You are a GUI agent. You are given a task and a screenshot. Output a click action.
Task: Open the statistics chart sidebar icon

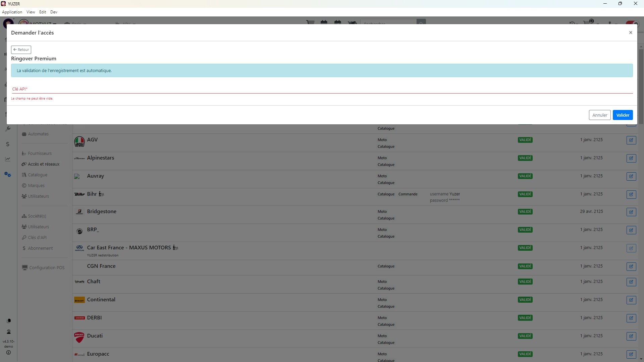click(8, 159)
